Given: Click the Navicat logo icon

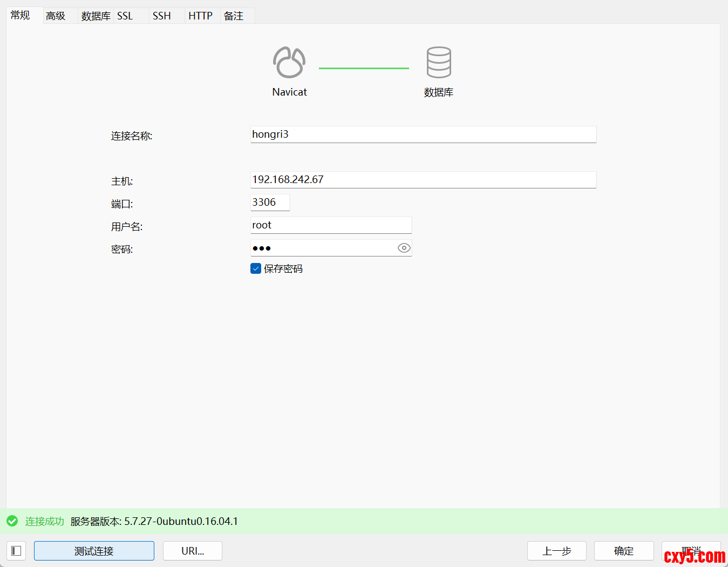Looking at the screenshot, I should click(289, 62).
